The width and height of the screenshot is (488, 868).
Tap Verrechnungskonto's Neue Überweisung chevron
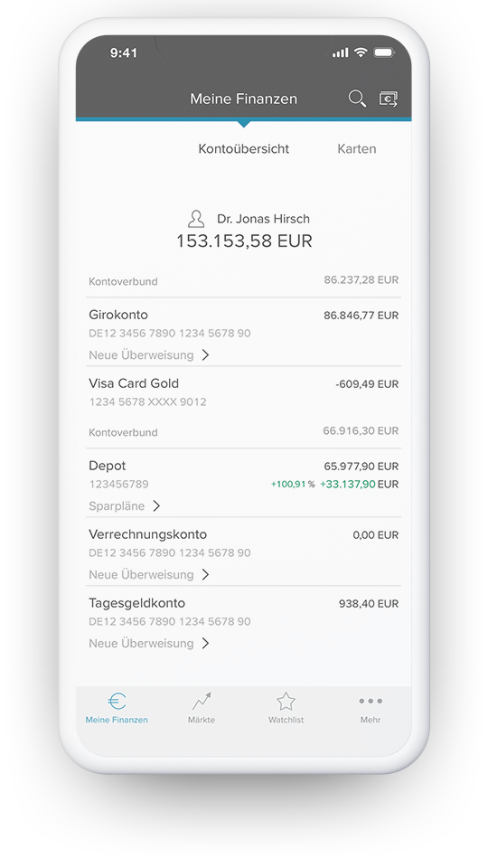click(x=205, y=575)
